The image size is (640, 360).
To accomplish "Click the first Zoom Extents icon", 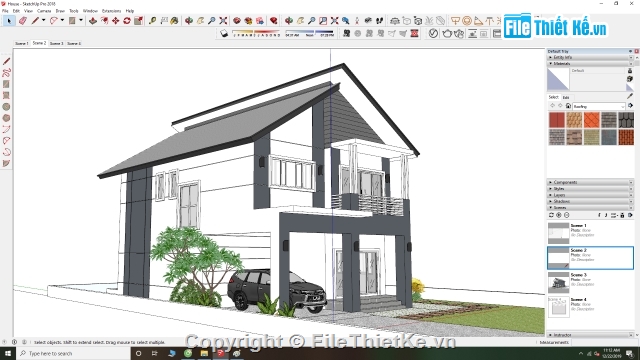I will [223, 20].
